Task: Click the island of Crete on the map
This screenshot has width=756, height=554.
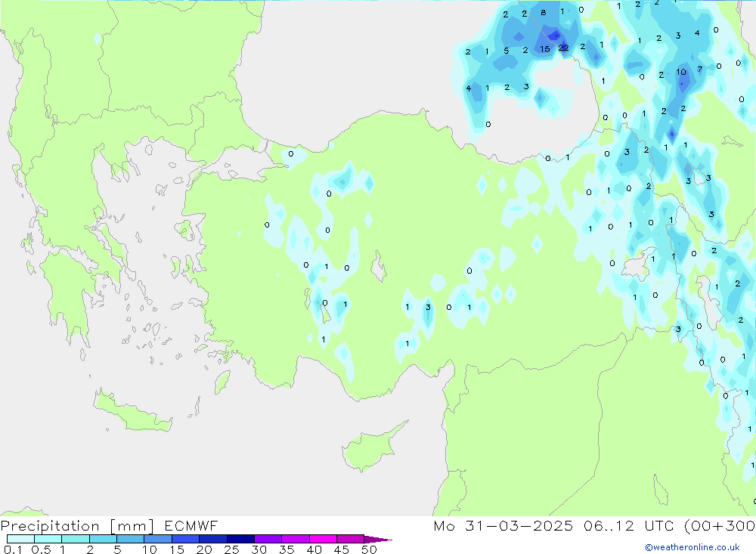Action: tap(134, 412)
